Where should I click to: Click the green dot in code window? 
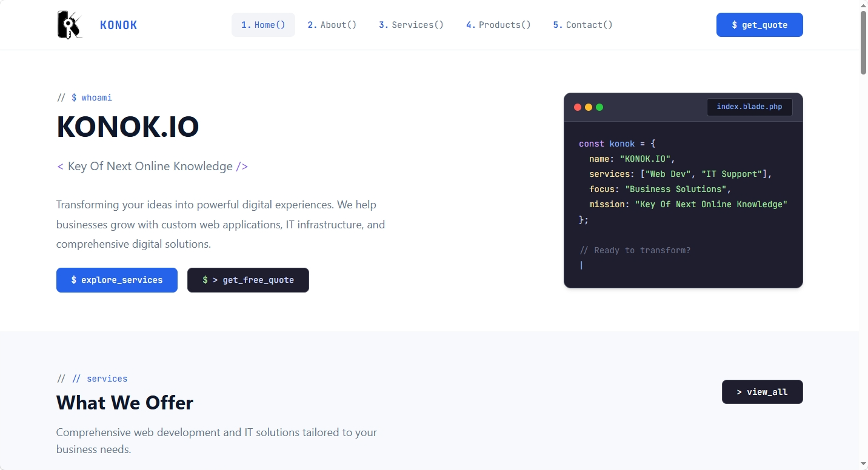point(599,107)
